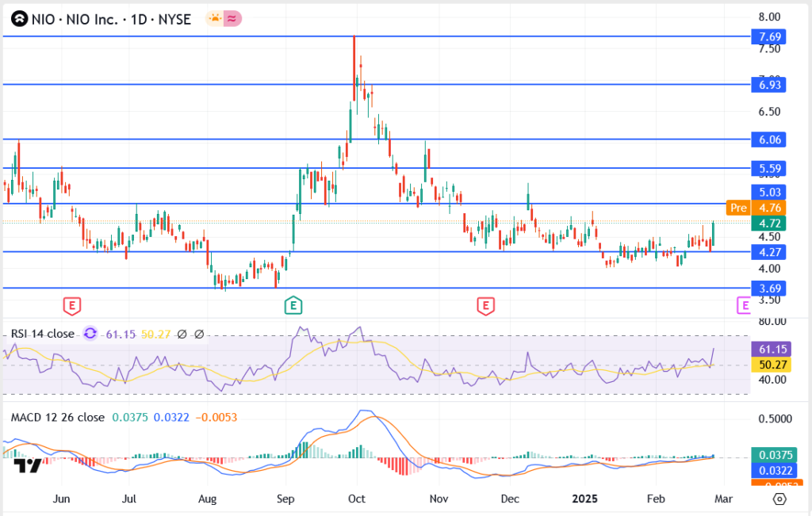The width and height of the screenshot is (812, 516).
Task: Click the blue 7.69 price level label
Action: point(767,36)
